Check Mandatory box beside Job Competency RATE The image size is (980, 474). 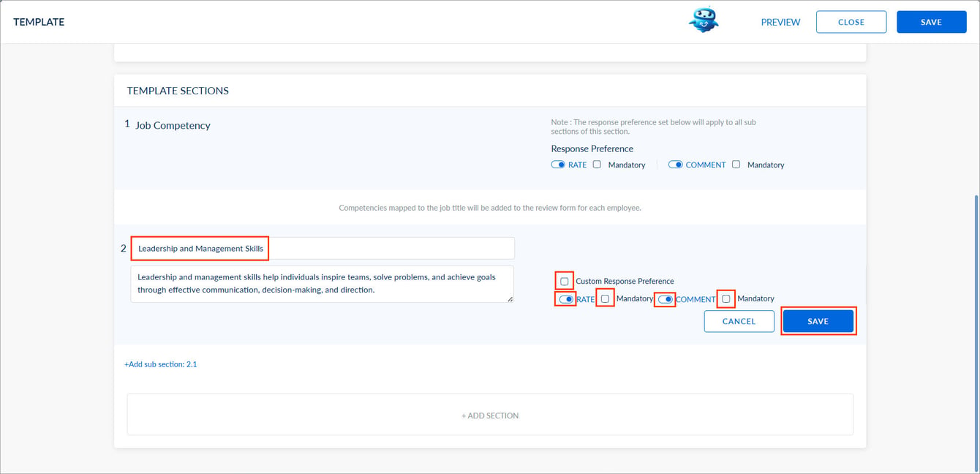tap(597, 165)
